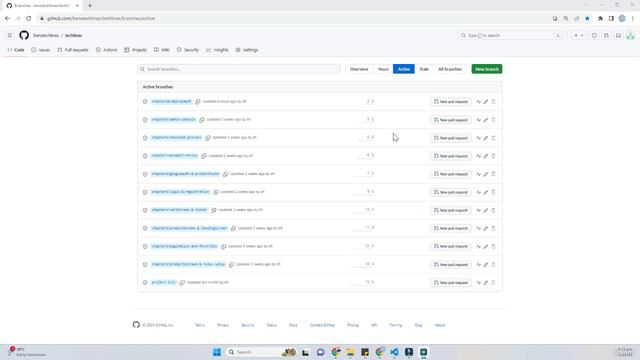Open the deployment branch link

pyautogui.click(x=171, y=101)
